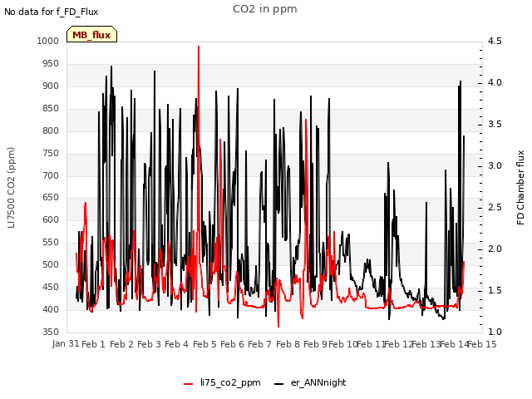532x399 pixels.
Task: Click the 2.5 right-axis tick label
Action: pyautogui.click(x=495, y=207)
